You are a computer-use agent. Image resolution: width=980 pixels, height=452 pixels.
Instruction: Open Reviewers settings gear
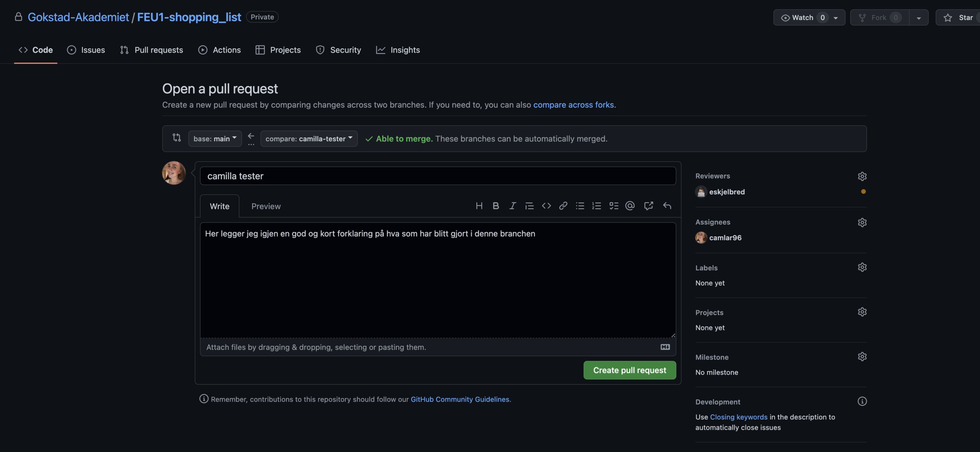coord(862,176)
